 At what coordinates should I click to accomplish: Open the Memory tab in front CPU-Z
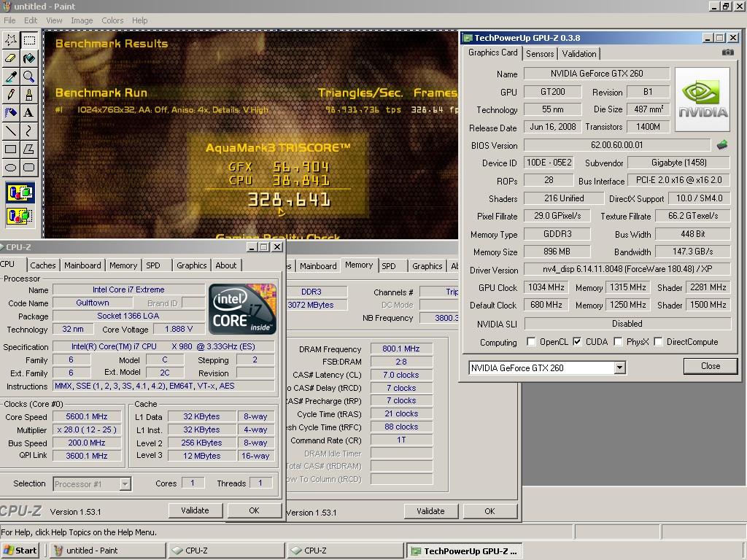coord(123,265)
